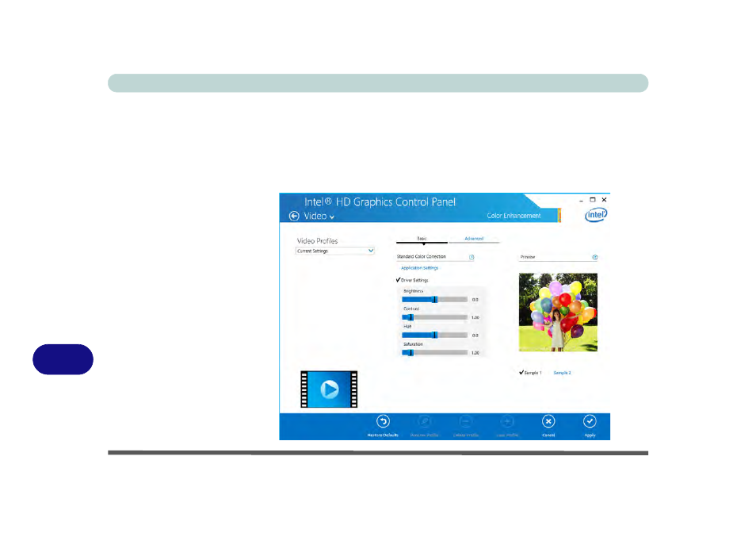Click the Restore Defaults icon

pyautogui.click(x=384, y=422)
